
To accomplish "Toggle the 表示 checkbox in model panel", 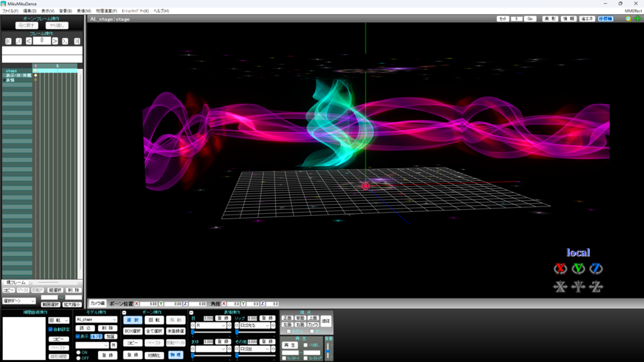I will [78, 337].
